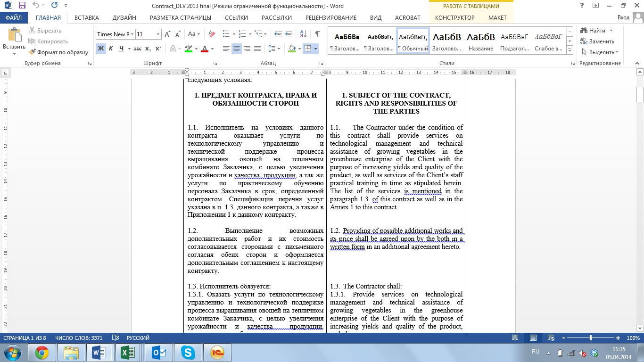644x362 pixels.
Task: Save the document from the Quick Access Toolbar
Action: (22, 6)
